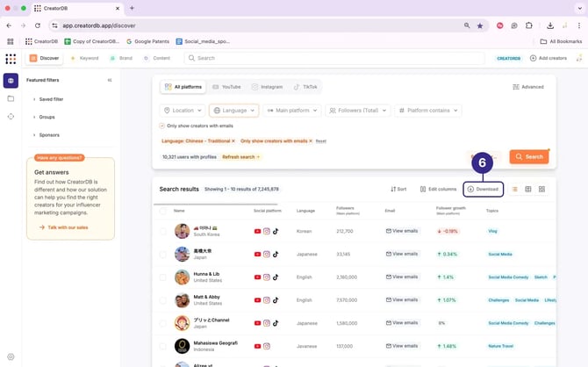Open the Sort options

tap(398, 189)
